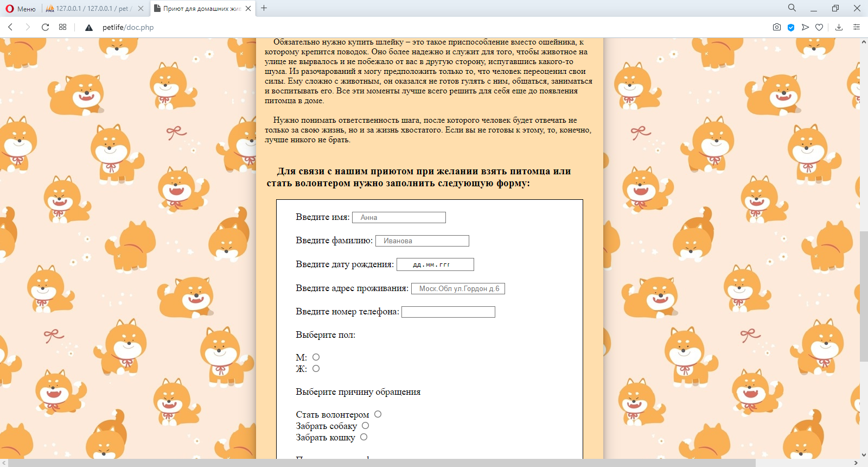
Task: Reload the current page
Action: tap(45, 27)
